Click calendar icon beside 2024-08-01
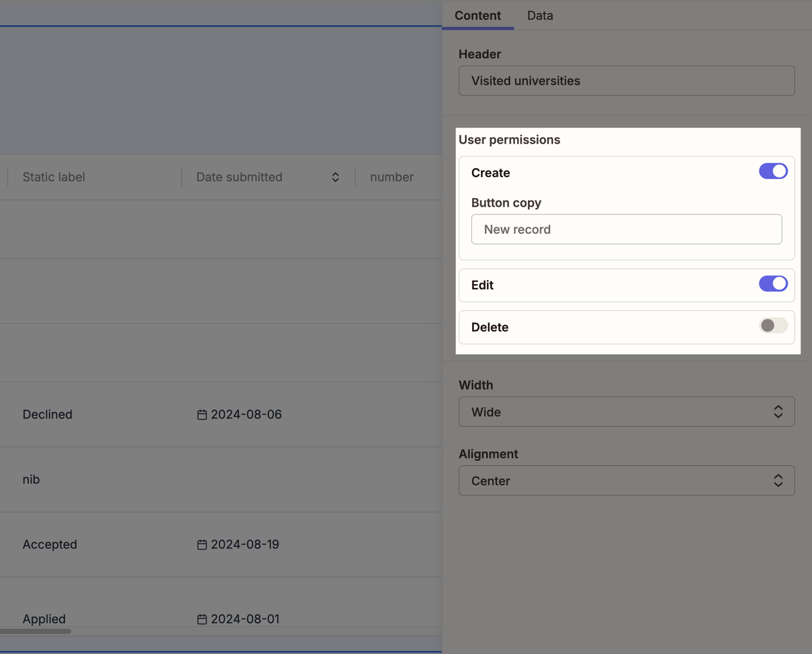This screenshot has width=812, height=654. (x=202, y=619)
